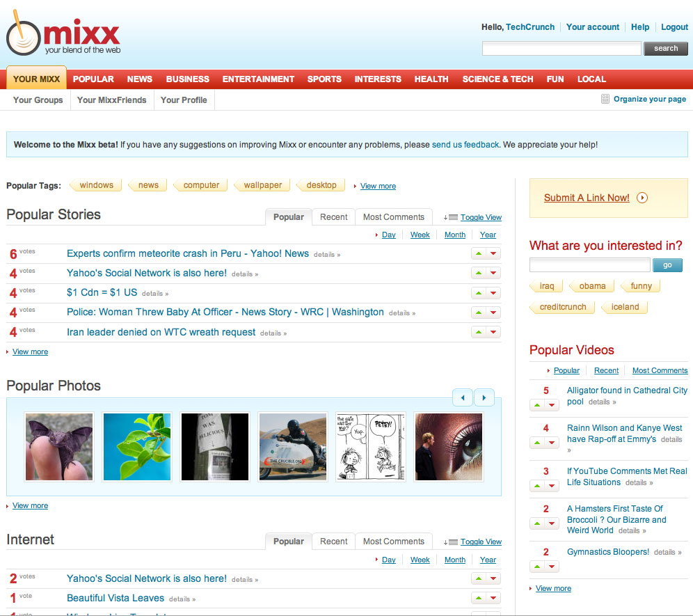
Task: Show Recent popular videos
Action: coord(606,370)
